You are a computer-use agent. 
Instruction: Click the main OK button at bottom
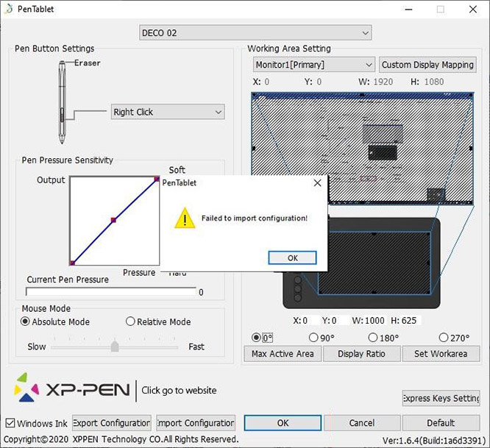(x=283, y=423)
